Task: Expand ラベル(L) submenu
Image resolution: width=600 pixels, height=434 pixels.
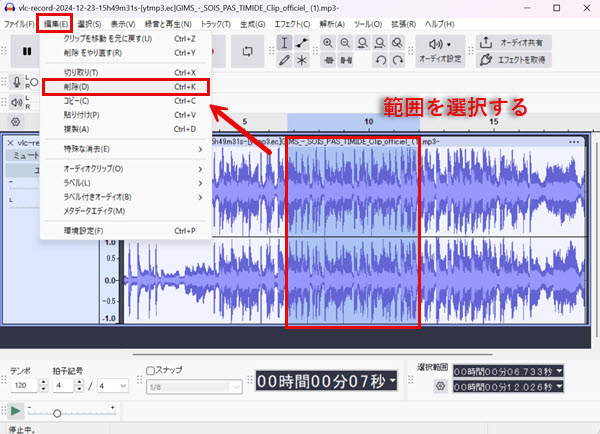Action: [x=126, y=183]
